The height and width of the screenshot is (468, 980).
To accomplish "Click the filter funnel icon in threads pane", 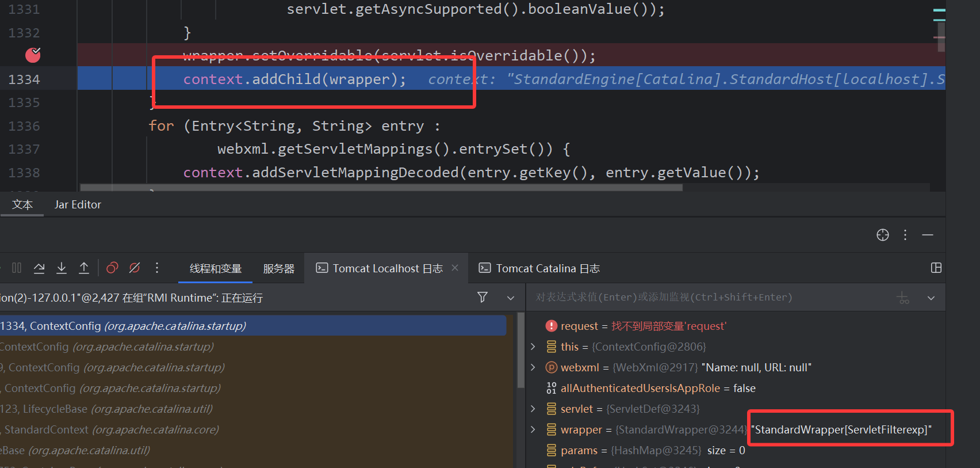I will pyautogui.click(x=483, y=297).
